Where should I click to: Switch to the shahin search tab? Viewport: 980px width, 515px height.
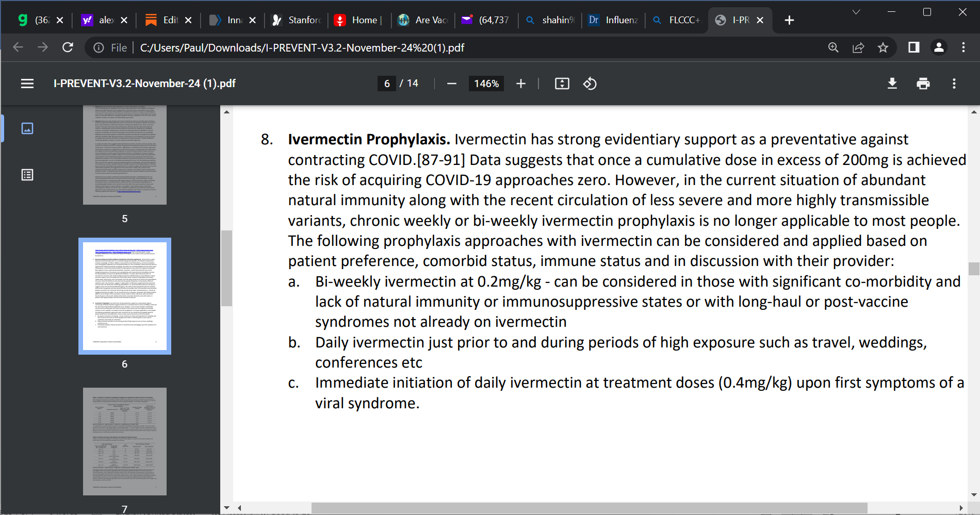tap(550, 20)
